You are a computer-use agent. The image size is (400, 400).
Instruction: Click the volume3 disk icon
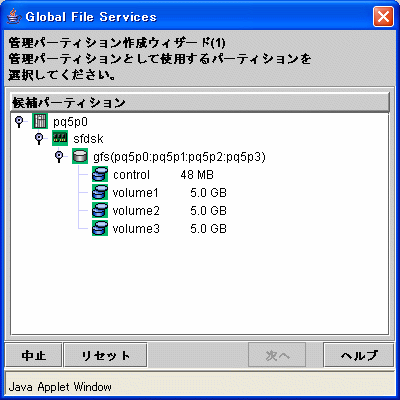click(x=100, y=228)
